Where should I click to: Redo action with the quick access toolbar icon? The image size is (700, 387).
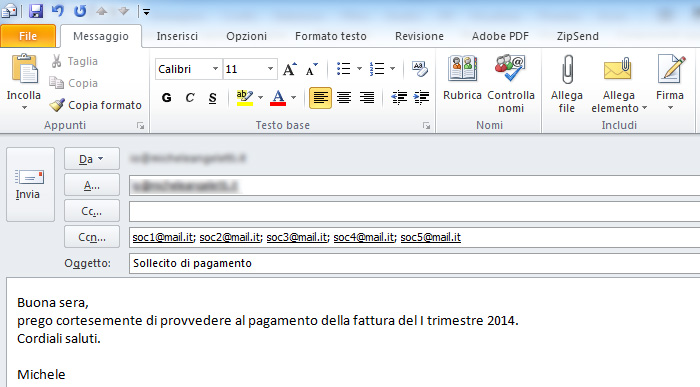(80, 11)
